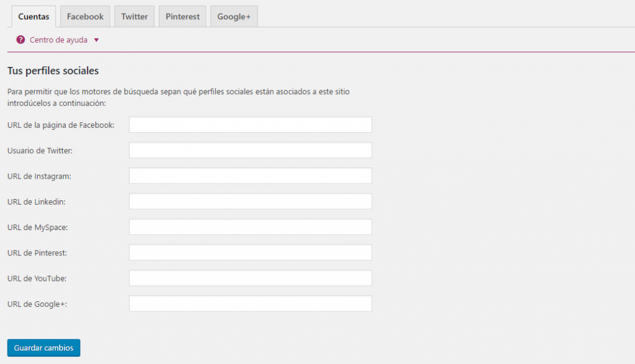Click the Usuario de Twitter input field
Screen dimensions: 635x364
coord(250,150)
